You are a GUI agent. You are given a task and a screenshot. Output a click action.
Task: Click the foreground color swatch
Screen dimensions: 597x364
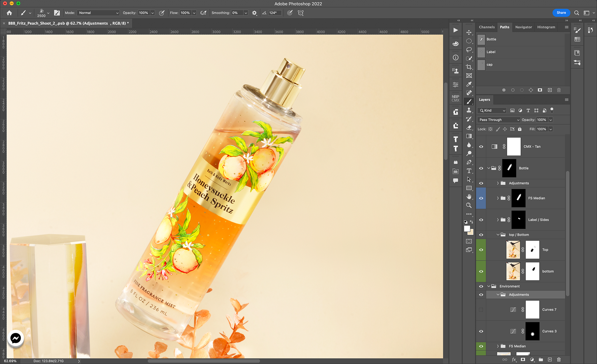(467, 229)
